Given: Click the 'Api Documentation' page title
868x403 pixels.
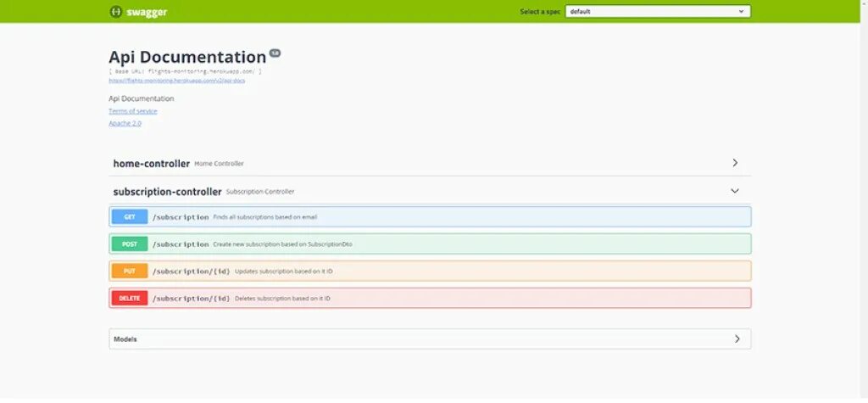Looking at the screenshot, I should pyautogui.click(x=187, y=57).
